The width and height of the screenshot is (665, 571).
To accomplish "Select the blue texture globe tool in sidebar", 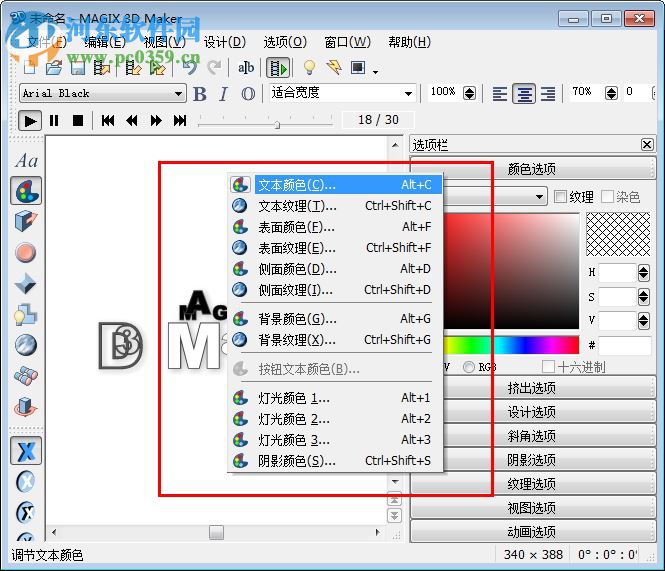I will [x=25, y=345].
